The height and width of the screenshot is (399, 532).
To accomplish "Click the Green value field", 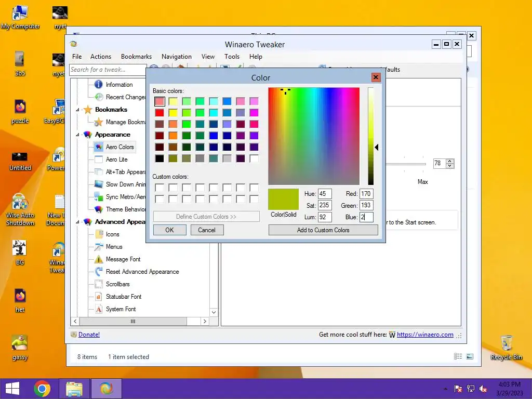I will 366,205.
